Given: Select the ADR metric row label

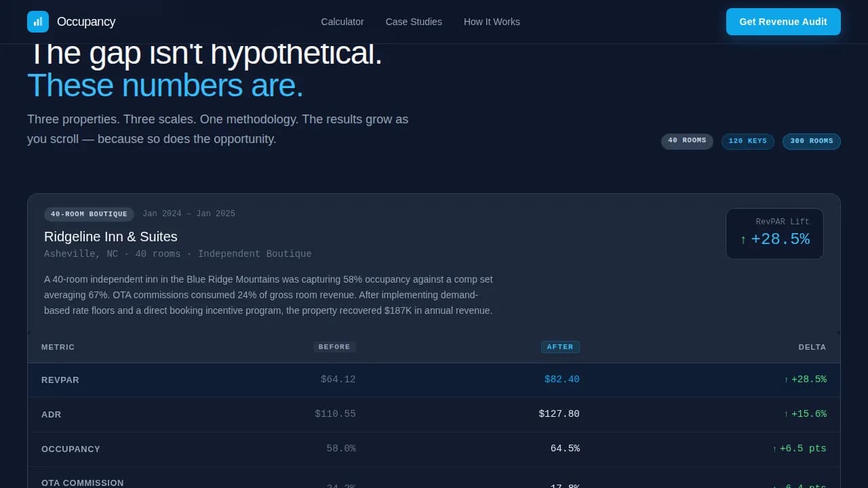Looking at the screenshot, I should click(52, 415).
